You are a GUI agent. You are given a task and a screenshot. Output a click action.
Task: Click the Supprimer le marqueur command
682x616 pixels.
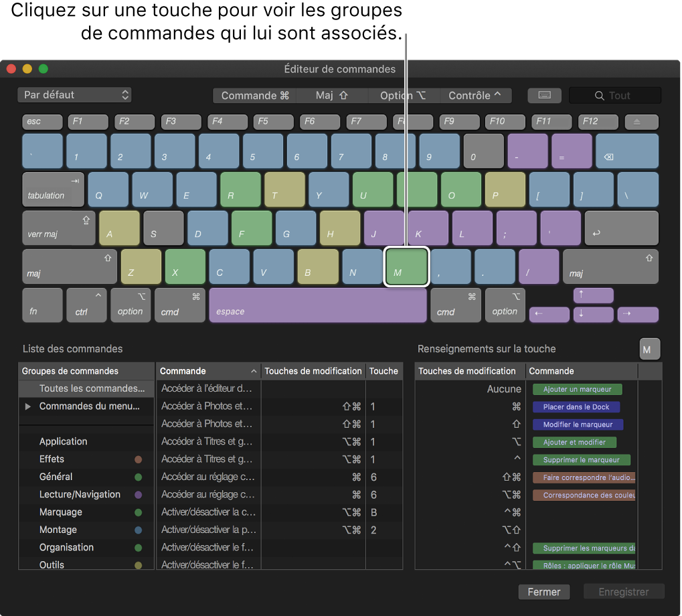tap(581, 460)
